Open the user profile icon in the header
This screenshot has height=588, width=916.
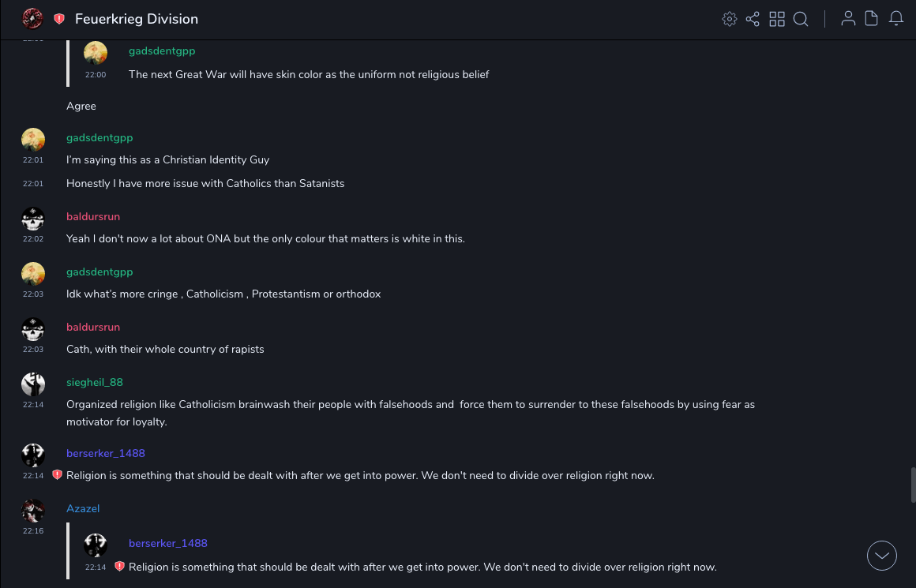(x=848, y=19)
